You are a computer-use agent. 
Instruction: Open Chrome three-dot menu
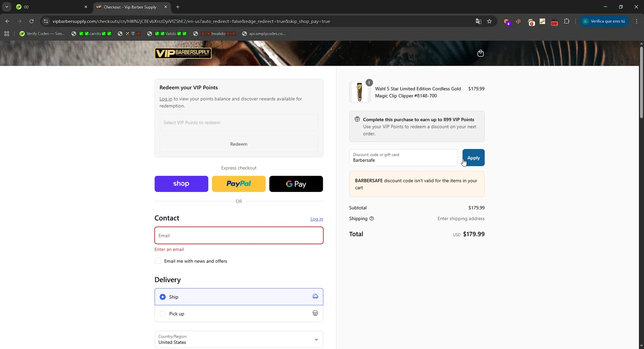click(636, 21)
